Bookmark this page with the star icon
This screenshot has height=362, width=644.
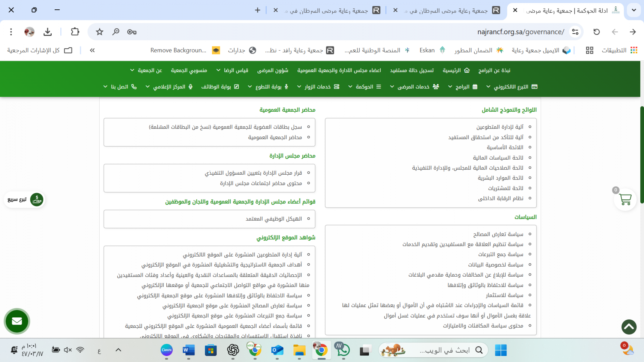point(99,32)
